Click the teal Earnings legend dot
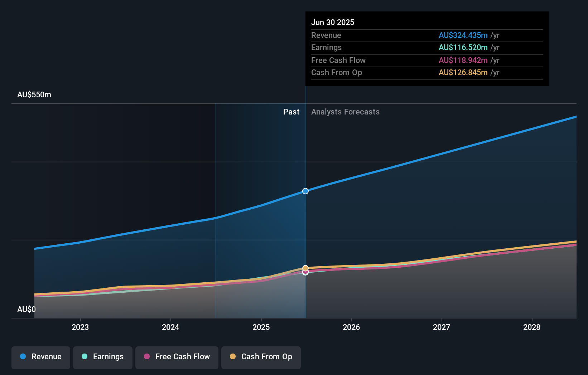 click(84, 357)
